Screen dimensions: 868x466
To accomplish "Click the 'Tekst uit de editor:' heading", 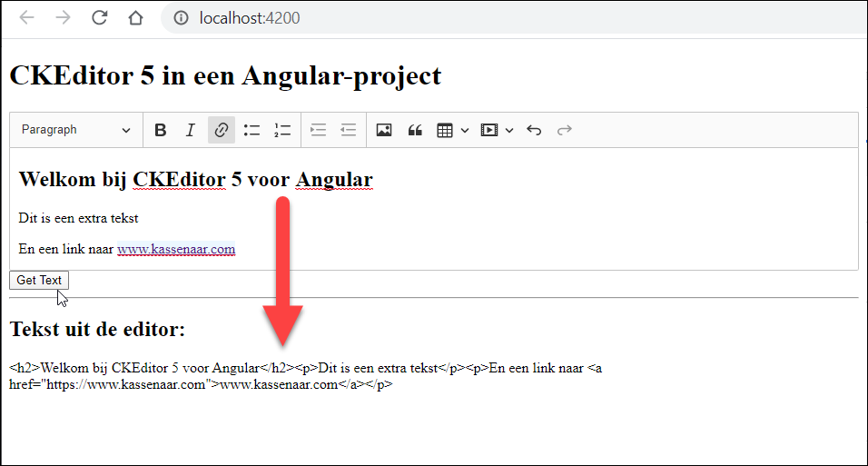I will click(x=97, y=329).
